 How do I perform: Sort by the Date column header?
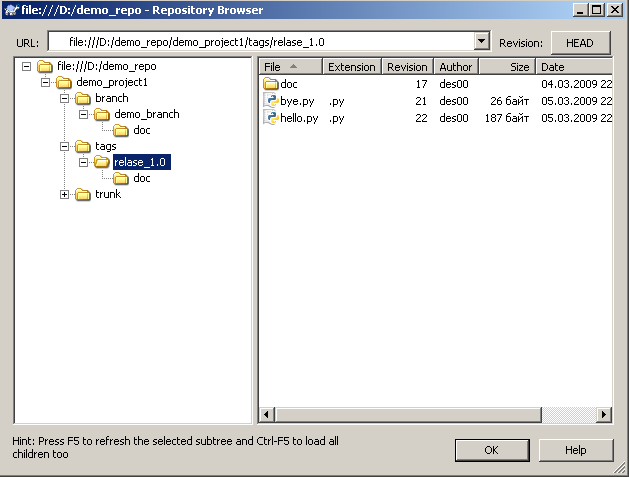[574, 67]
